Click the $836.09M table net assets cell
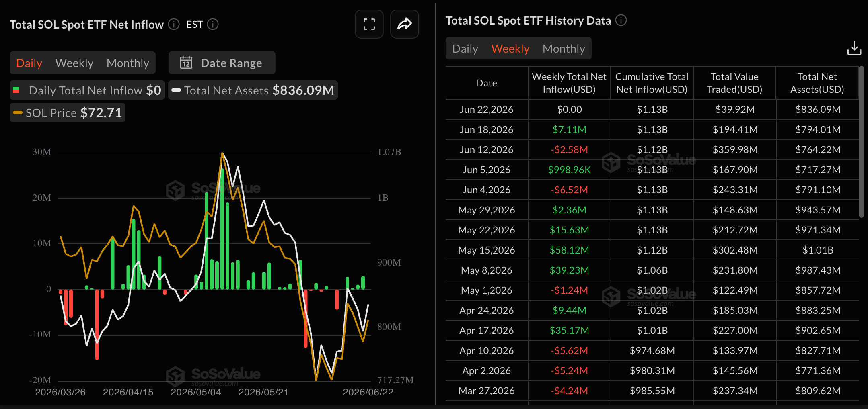The width and height of the screenshot is (868, 409). (818, 110)
